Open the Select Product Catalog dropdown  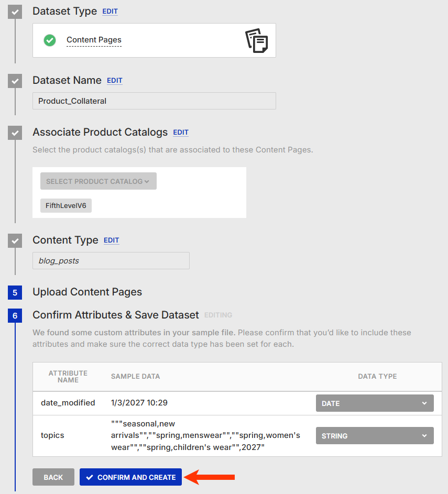pos(98,181)
